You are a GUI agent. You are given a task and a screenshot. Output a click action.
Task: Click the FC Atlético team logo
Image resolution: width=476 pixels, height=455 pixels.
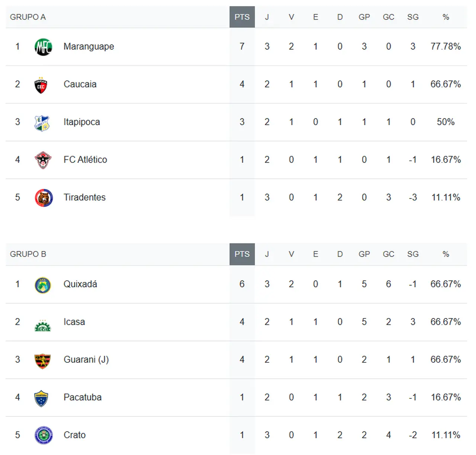pos(43,160)
